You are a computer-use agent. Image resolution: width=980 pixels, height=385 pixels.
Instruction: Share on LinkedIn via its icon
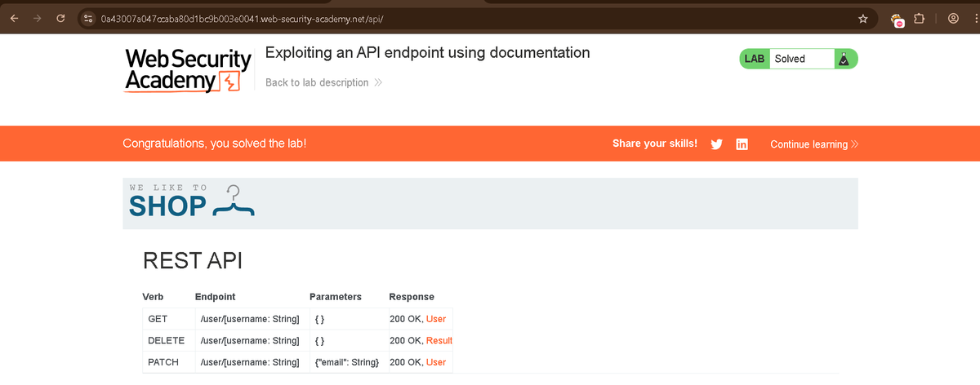coord(742,144)
